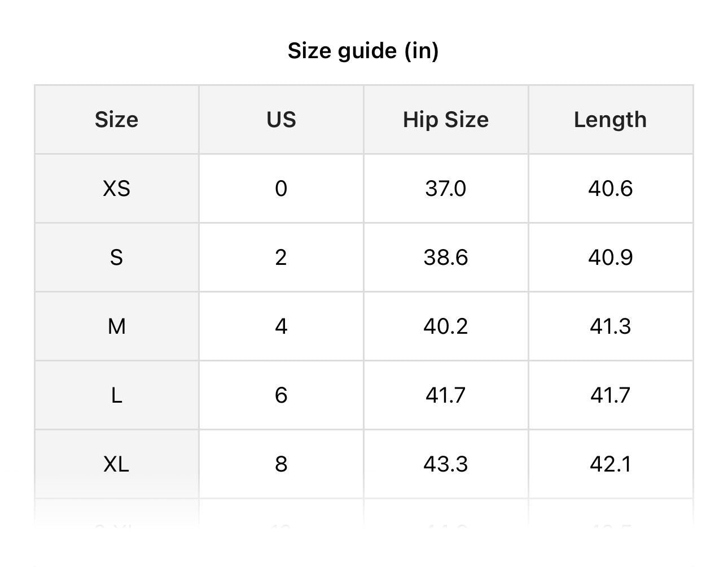728x567 pixels.
Task: Click the "Size guide (in)" title
Action: pyautogui.click(x=363, y=51)
